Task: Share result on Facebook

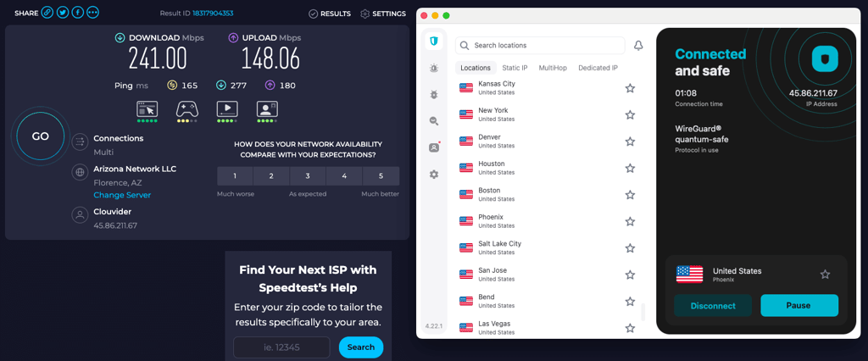Action: coord(77,12)
